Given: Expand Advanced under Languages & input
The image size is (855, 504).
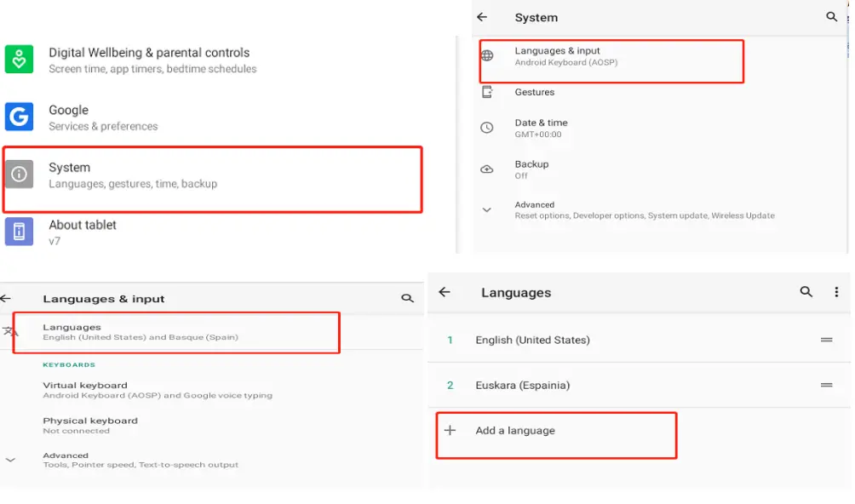Looking at the screenshot, I should coord(10,460).
